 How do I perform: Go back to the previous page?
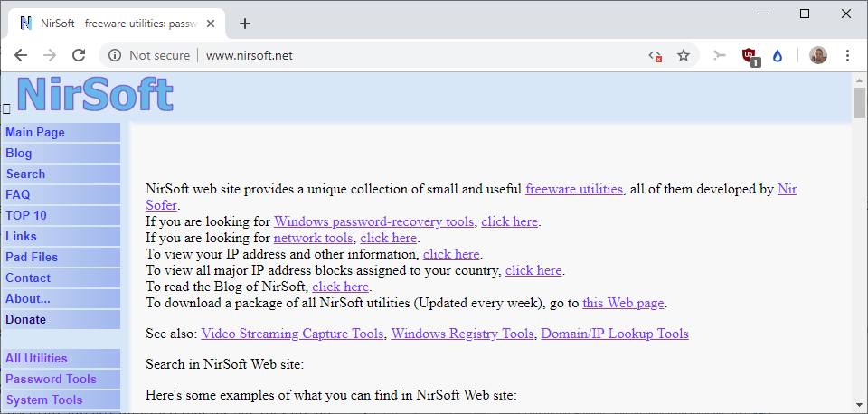(21, 55)
